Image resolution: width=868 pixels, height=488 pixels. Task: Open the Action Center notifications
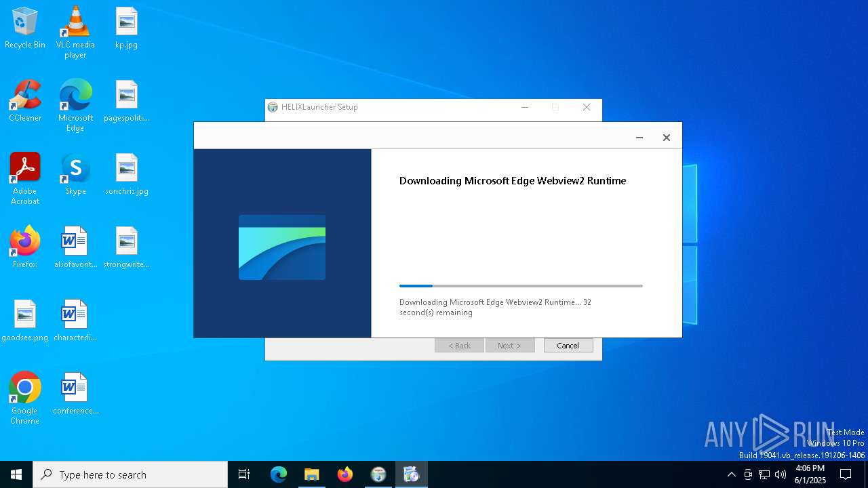pyautogui.click(x=846, y=474)
